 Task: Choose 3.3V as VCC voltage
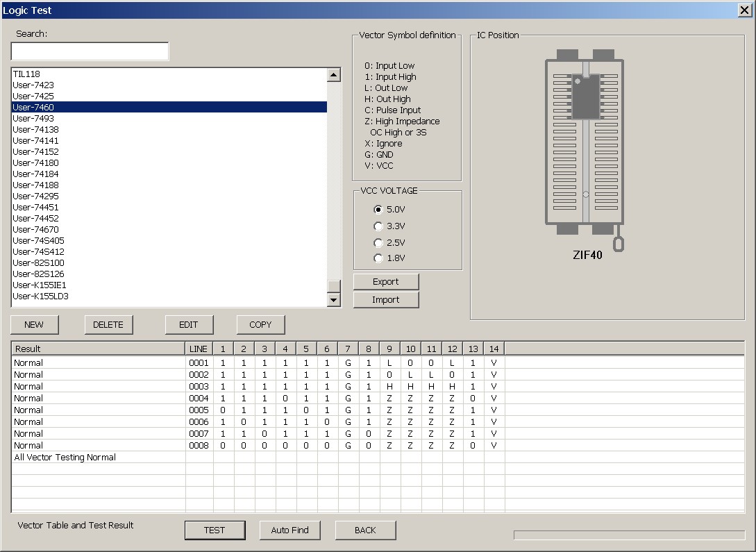tap(378, 226)
